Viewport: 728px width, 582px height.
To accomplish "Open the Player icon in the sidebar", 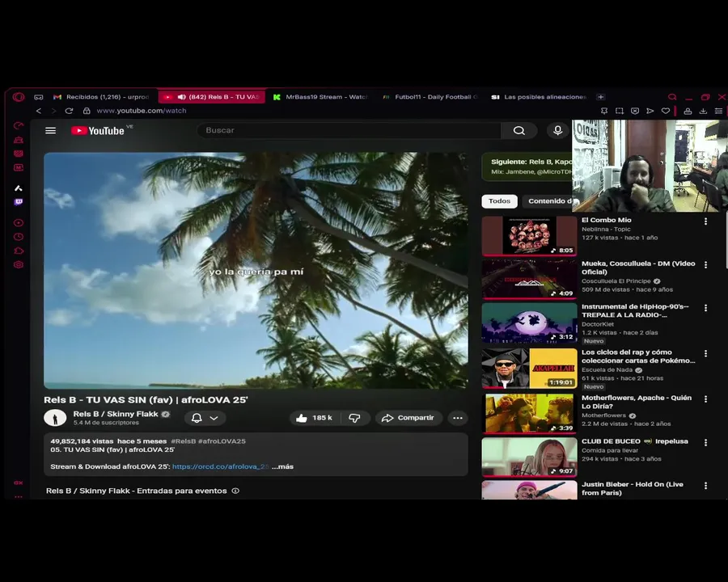I will [x=18, y=223].
